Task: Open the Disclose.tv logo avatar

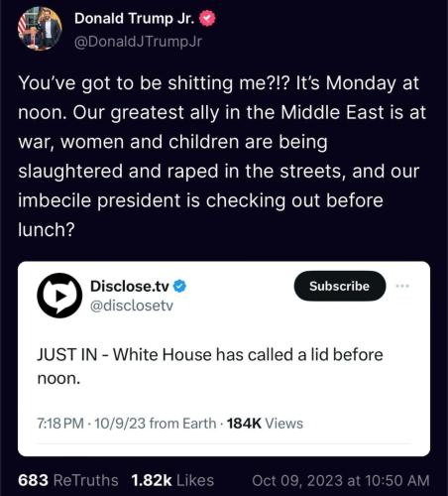Action: [59, 296]
